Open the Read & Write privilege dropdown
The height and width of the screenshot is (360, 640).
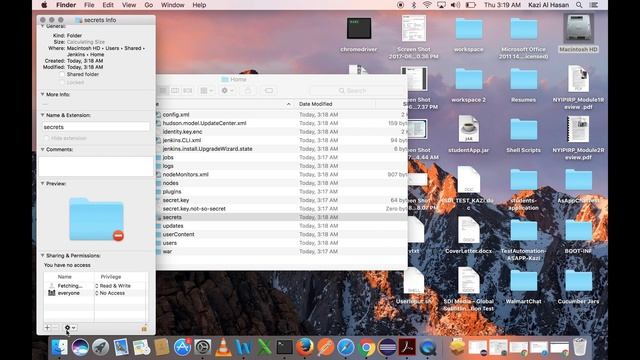coord(113,286)
